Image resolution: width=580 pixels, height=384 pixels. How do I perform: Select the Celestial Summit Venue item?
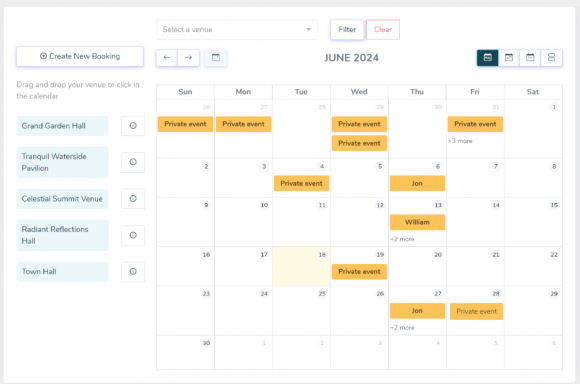pyautogui.click(x=63, y=199)
